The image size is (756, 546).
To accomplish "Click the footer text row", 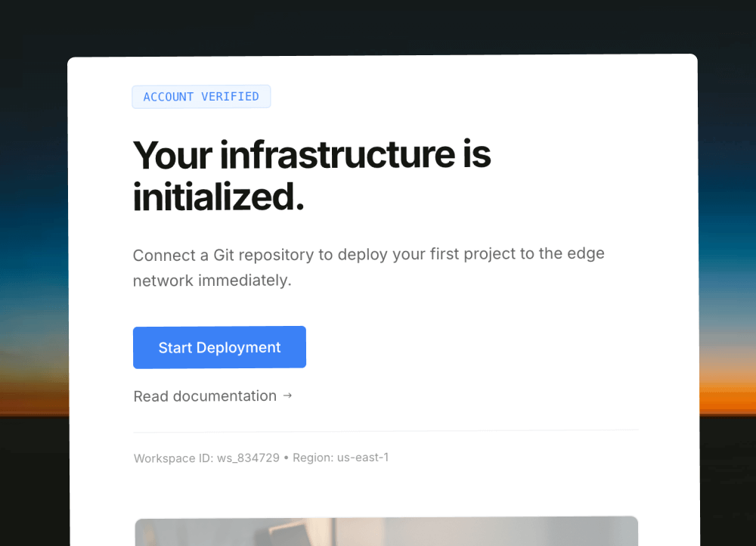I will [261, 458].
